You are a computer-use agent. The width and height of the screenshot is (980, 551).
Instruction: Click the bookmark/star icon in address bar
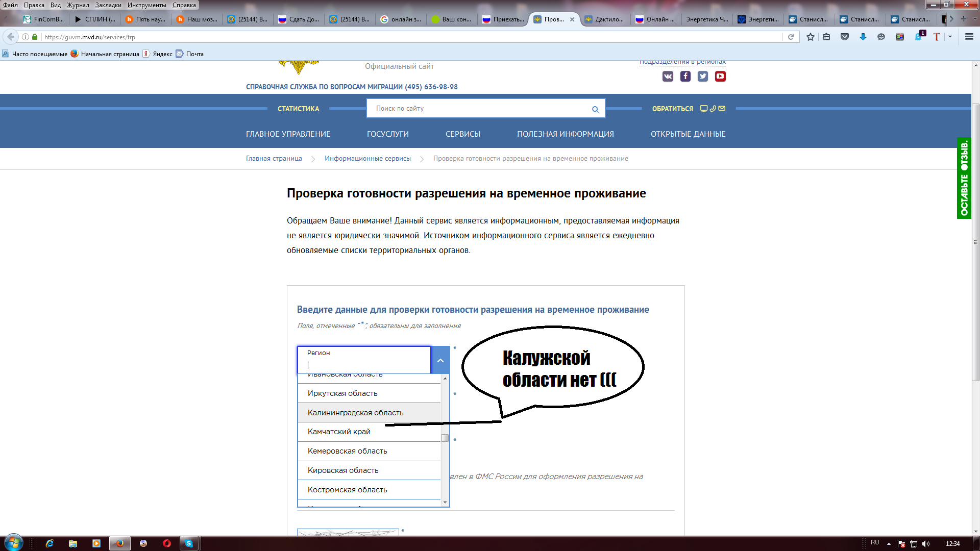(812, 37)
